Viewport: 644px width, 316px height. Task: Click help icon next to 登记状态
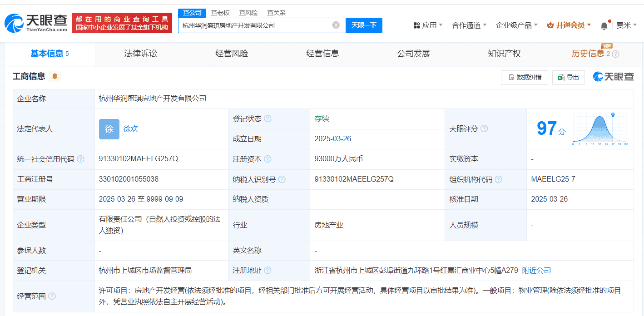[268, 118]
